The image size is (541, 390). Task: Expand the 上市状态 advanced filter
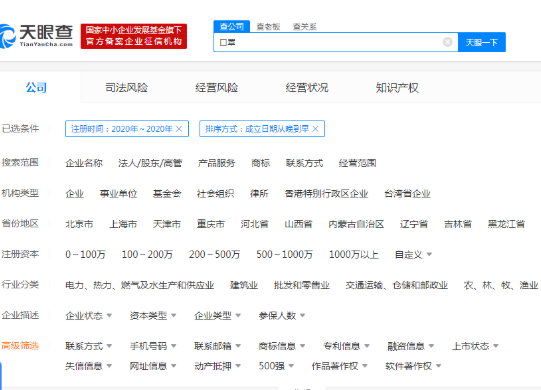pos(475,346)
